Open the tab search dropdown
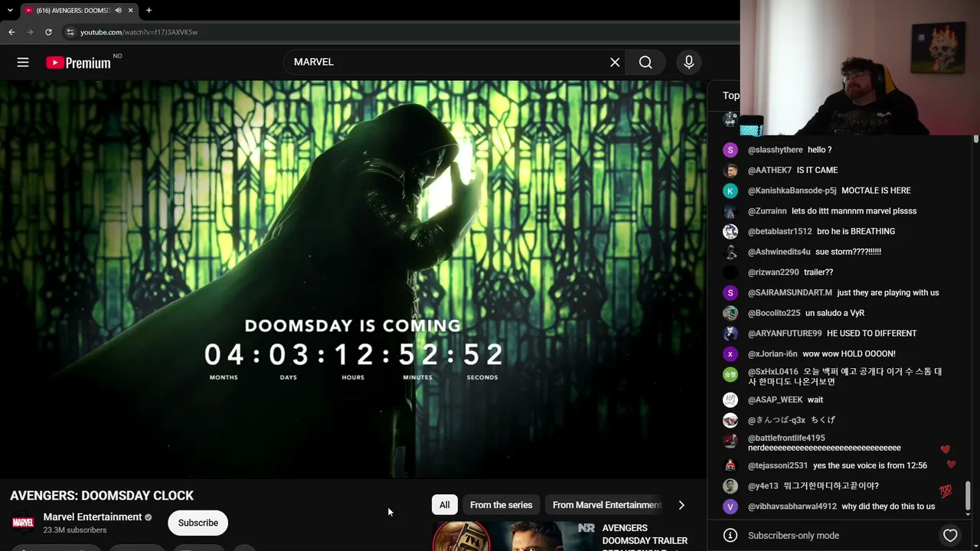980x551 pixels. click(x=10, y=11)
